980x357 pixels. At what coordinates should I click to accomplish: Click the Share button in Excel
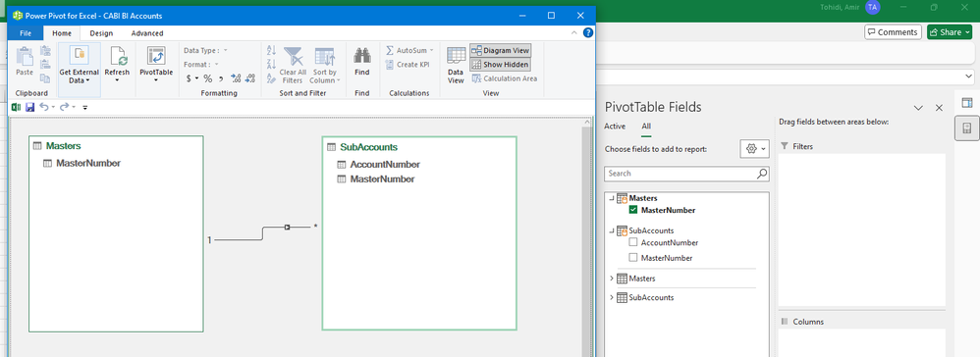coord(950,31)
